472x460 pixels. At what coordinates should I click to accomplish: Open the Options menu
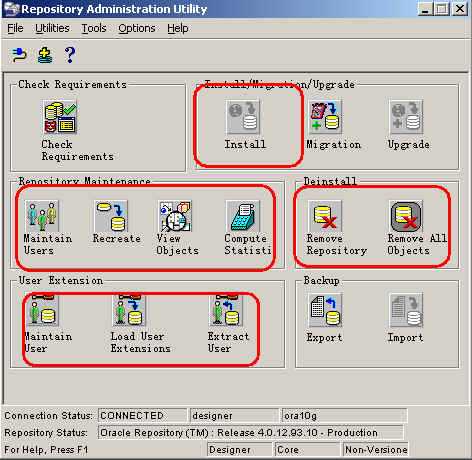137,28
